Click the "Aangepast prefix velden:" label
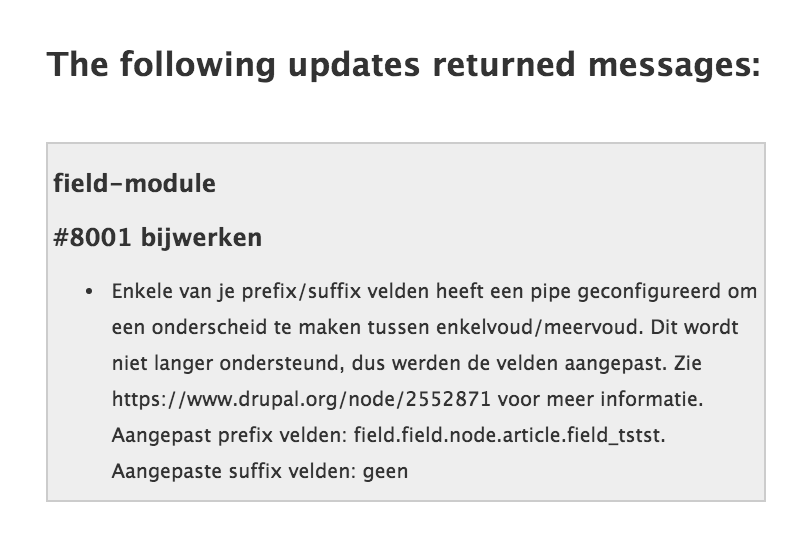810x550 pixels. (x=229, y=435)
